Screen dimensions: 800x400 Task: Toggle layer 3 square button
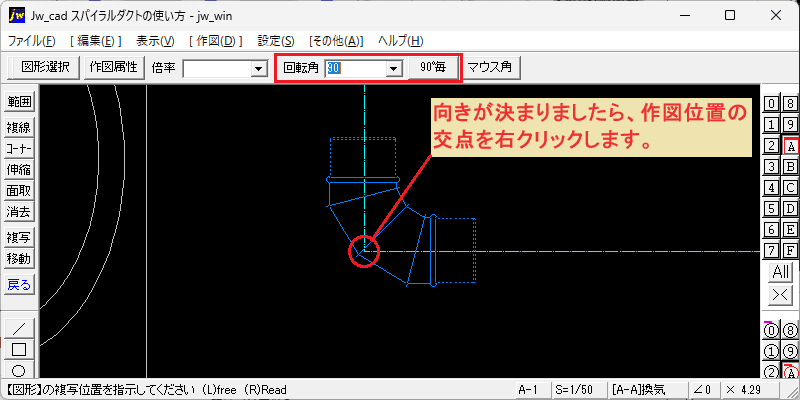[x=771, y=167]
